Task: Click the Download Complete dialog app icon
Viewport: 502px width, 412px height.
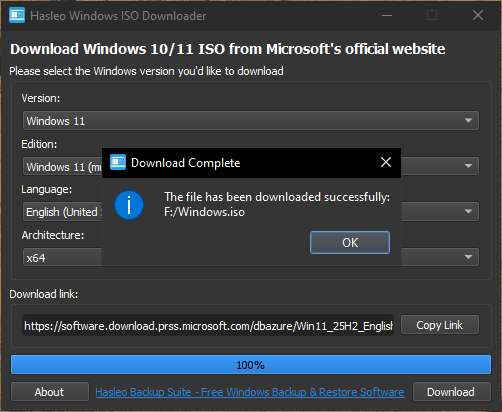Action: pos(118,162)
